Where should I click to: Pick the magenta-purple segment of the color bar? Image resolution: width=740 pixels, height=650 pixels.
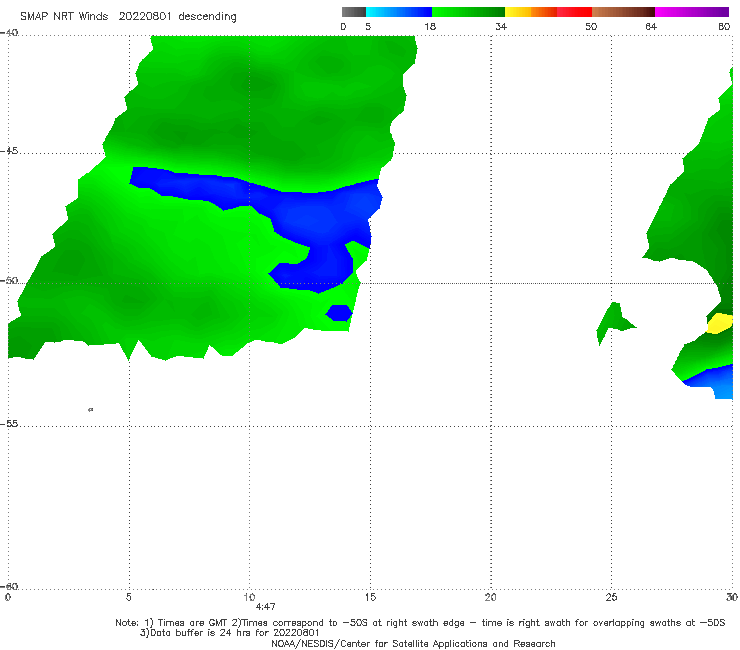point(692,12)
